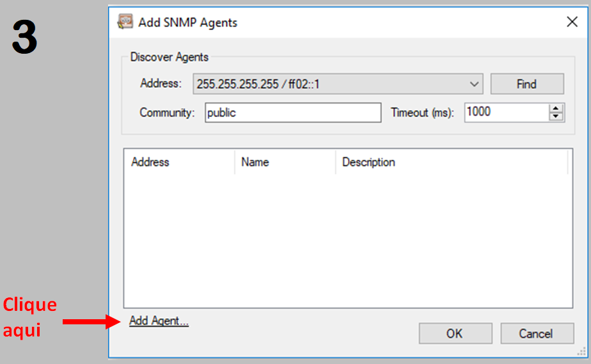Expand the Address dropdown arrow
Image resolution: width=591 pixels, height=364 pixels.
[475, 84]
